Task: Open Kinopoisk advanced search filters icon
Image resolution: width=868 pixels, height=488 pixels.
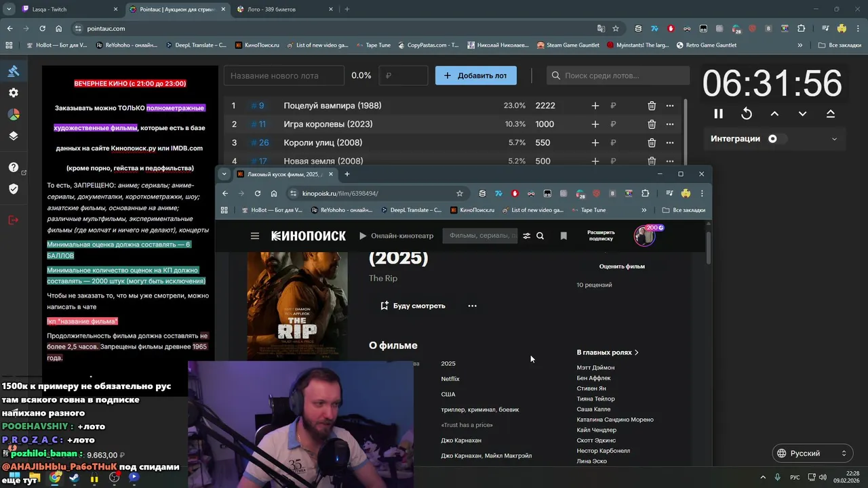Action: pyautogui.click(x=526, y=236)
